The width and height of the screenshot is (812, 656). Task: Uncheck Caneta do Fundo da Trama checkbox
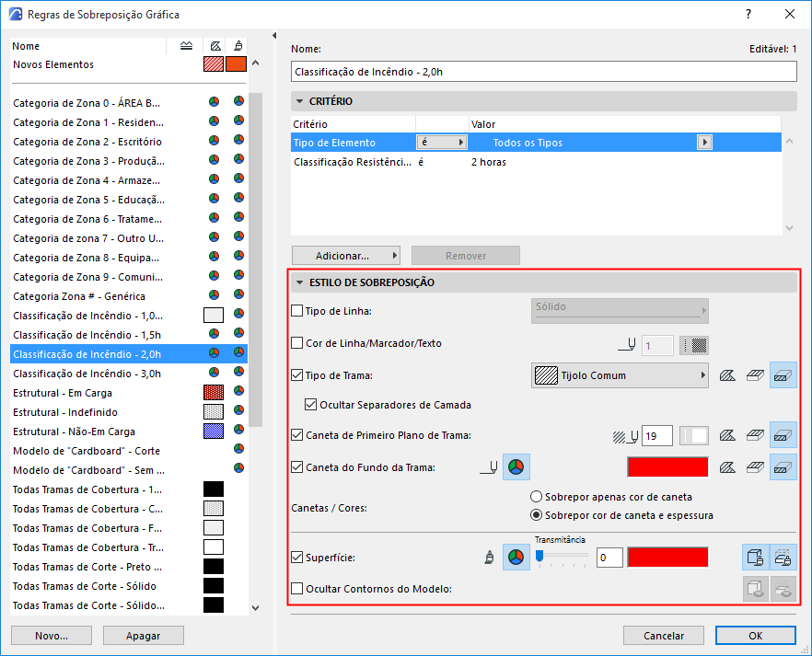pos(296,467)
